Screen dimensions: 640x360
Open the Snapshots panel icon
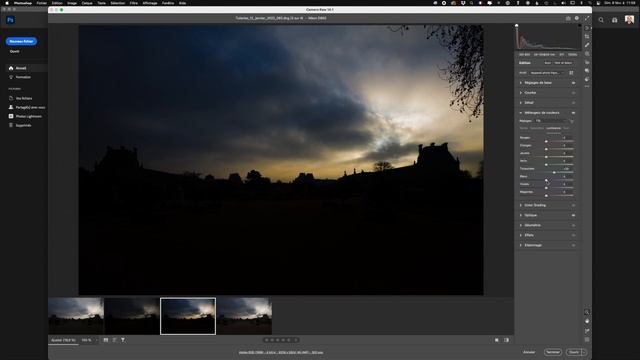click(587, 71)
